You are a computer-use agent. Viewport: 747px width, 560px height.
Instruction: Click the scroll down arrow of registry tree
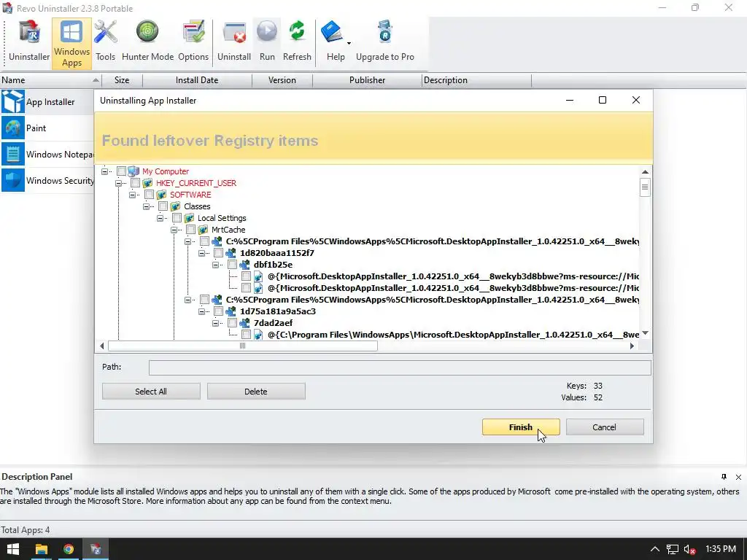pos(645,333)
